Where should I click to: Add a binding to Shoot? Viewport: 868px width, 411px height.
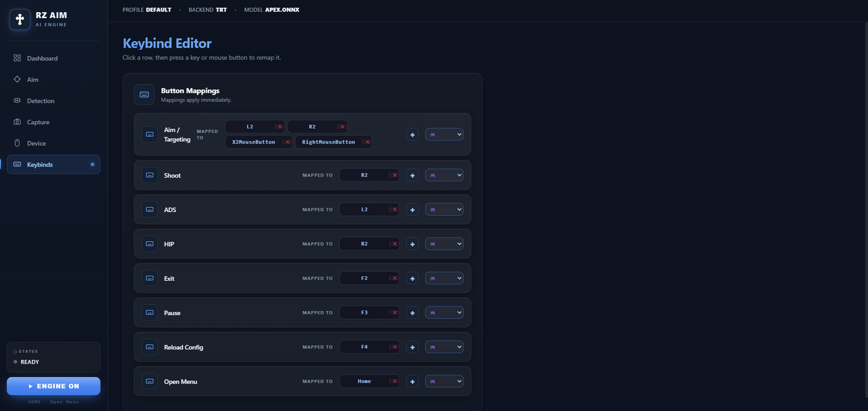[412, 175]
